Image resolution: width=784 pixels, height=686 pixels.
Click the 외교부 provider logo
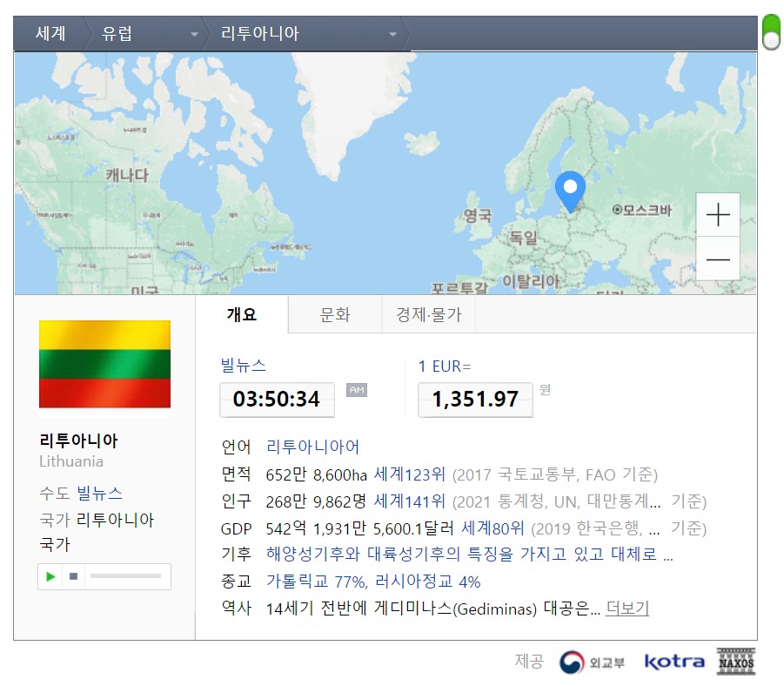click(x=592, y=662)
